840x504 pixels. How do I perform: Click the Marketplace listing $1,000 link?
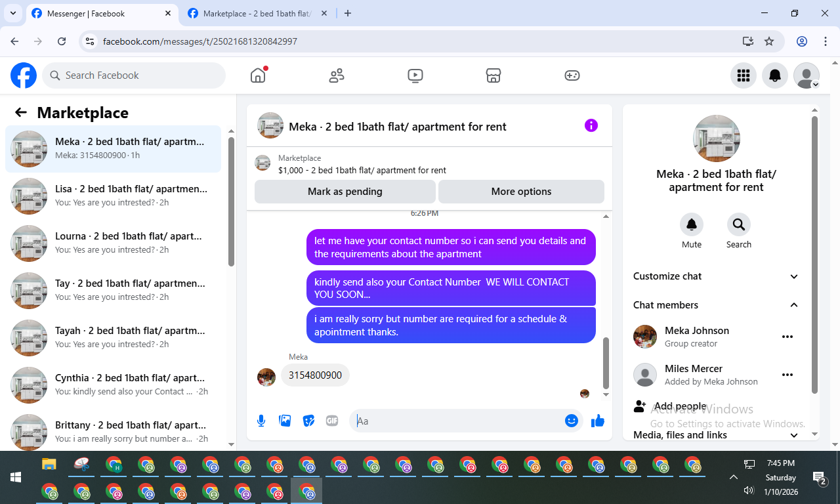point(362,171)
